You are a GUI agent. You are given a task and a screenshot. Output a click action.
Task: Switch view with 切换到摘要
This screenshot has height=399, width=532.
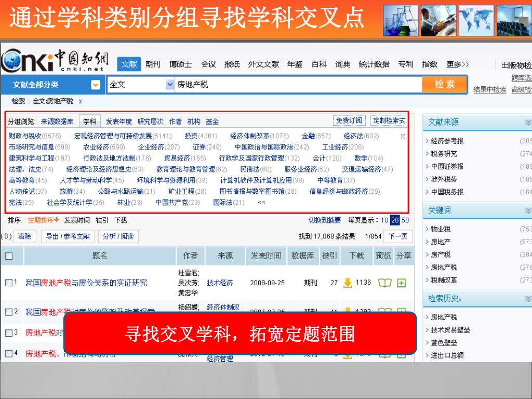(325, 220)
